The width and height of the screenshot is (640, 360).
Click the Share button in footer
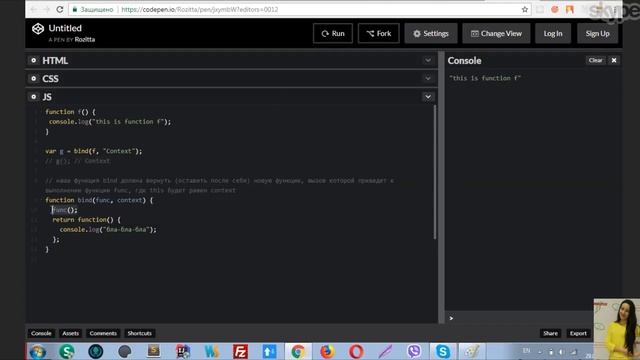point(550,333)
